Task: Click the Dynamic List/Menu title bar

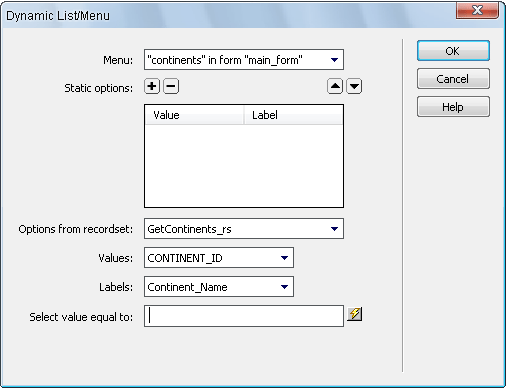Action: pyautogui.click(x=227, y=15)
